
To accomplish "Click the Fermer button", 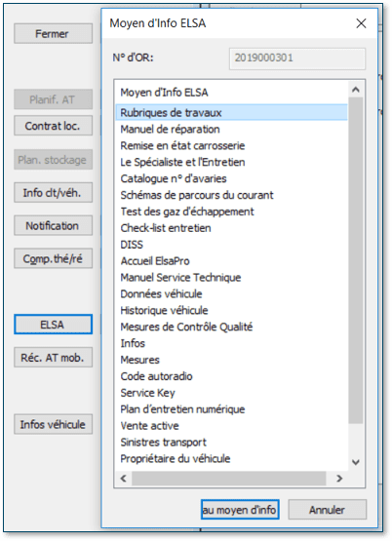I will coord(53,33).
